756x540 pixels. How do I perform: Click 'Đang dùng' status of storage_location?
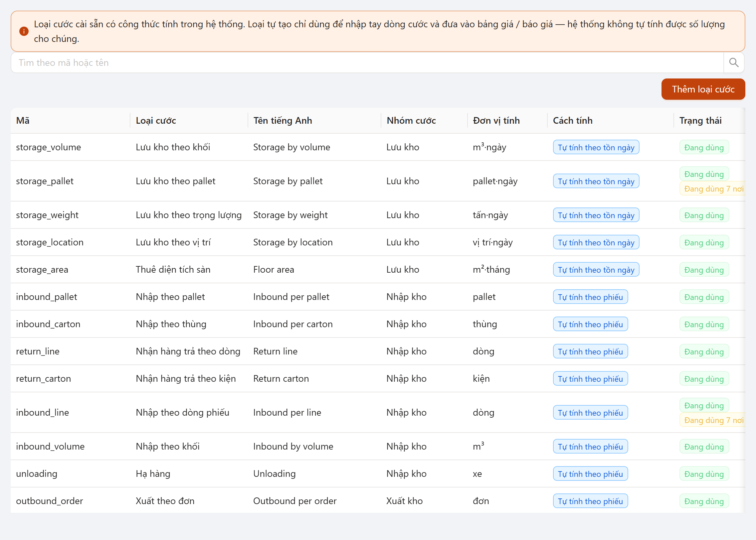pyautogui.click(x=704, y=242)
